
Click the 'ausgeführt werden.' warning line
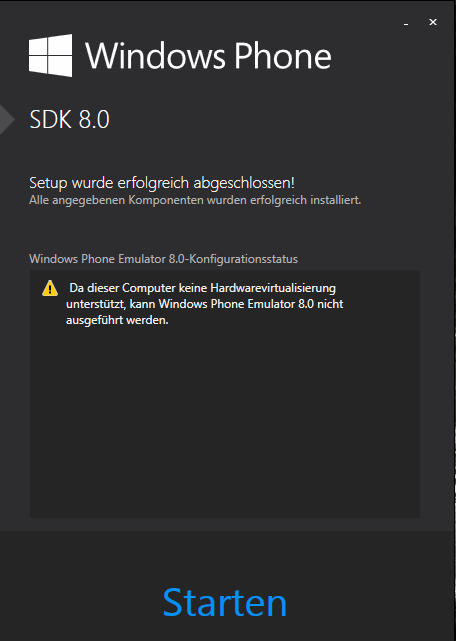click(117, 320)
